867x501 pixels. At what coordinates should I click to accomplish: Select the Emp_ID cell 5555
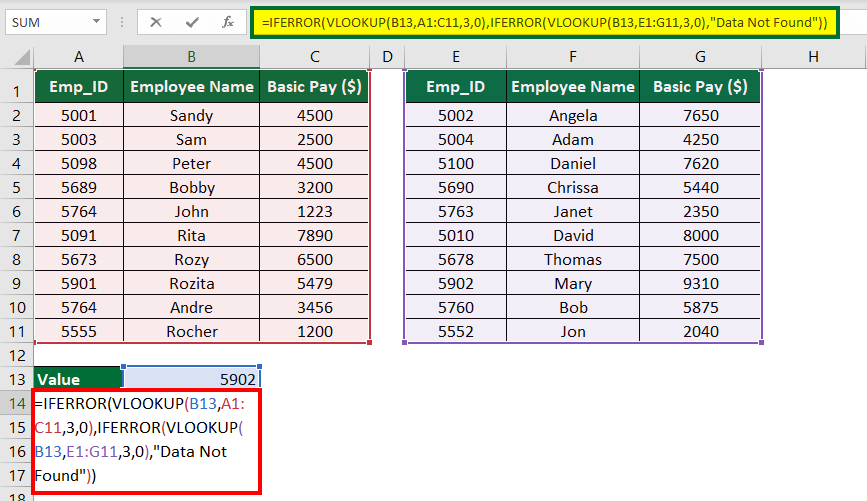79,331
